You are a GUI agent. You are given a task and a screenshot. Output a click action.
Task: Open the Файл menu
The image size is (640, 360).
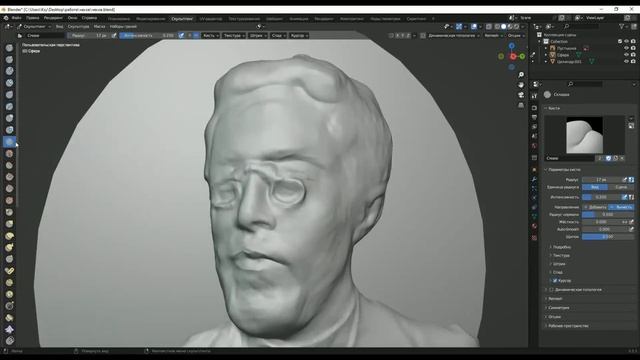pos(17,18)
